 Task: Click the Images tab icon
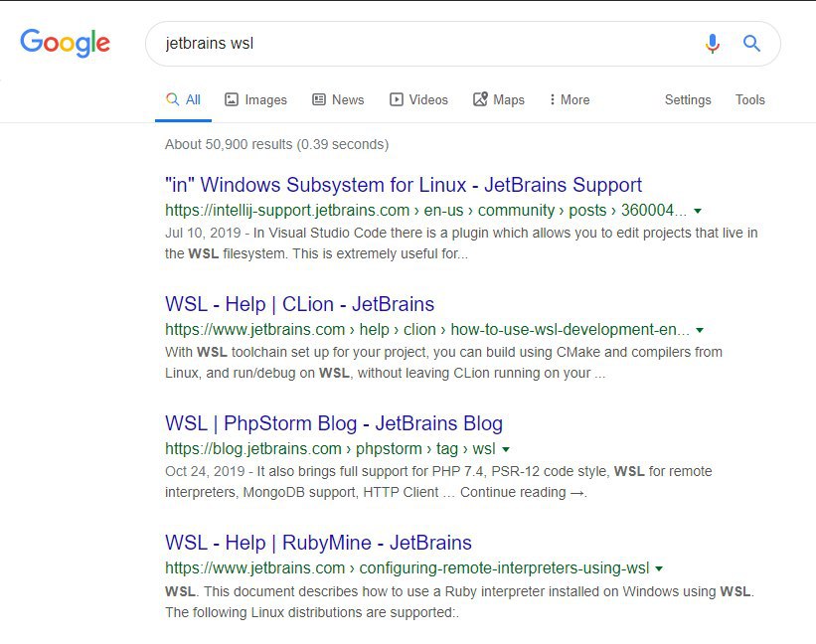231,99
